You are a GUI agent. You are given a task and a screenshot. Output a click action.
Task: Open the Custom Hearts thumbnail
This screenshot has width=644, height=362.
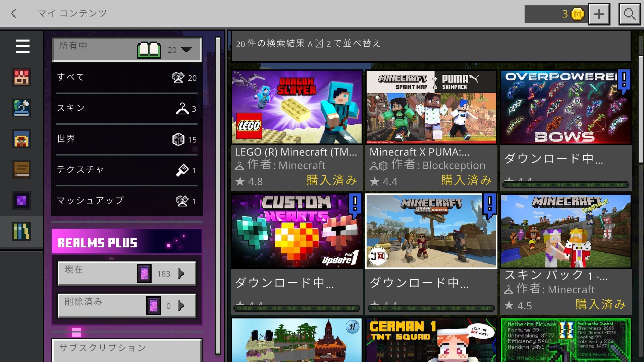pos(297,231)
